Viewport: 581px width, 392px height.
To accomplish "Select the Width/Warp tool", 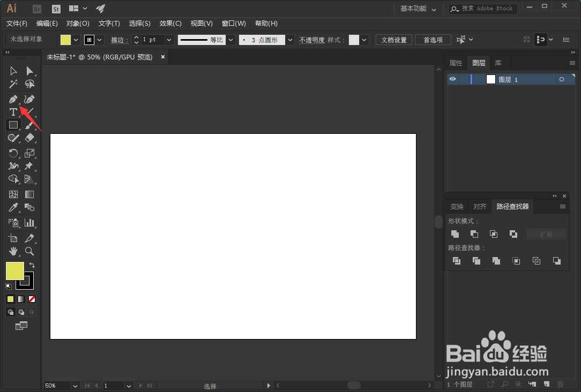I will [13, 166].
